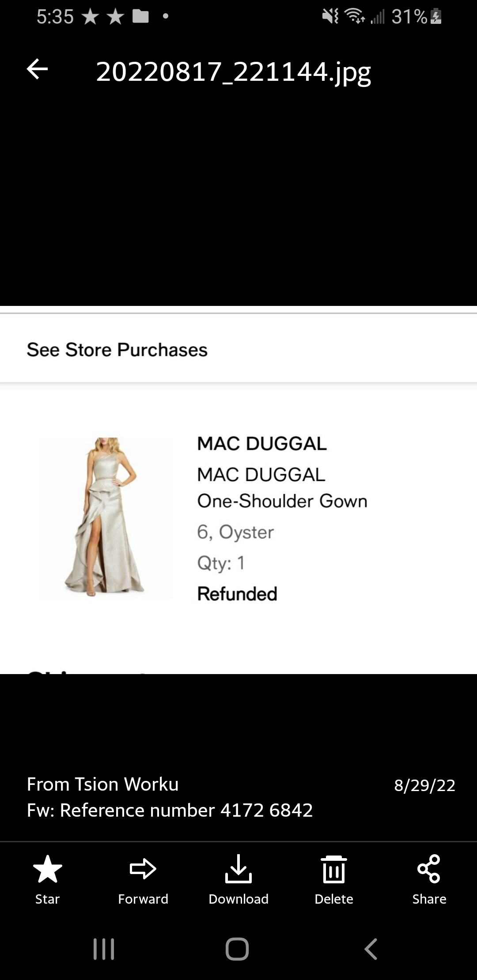Viewport: 477px width, 980px height.
Task: Tap the muted sound status icon
Action: 330,17
